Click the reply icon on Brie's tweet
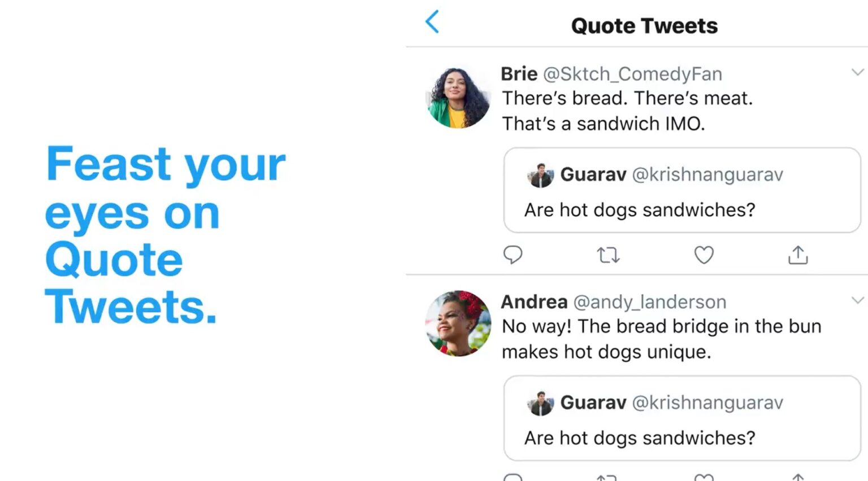This screenshot has width=868, height=481. (x=513, y=255)
